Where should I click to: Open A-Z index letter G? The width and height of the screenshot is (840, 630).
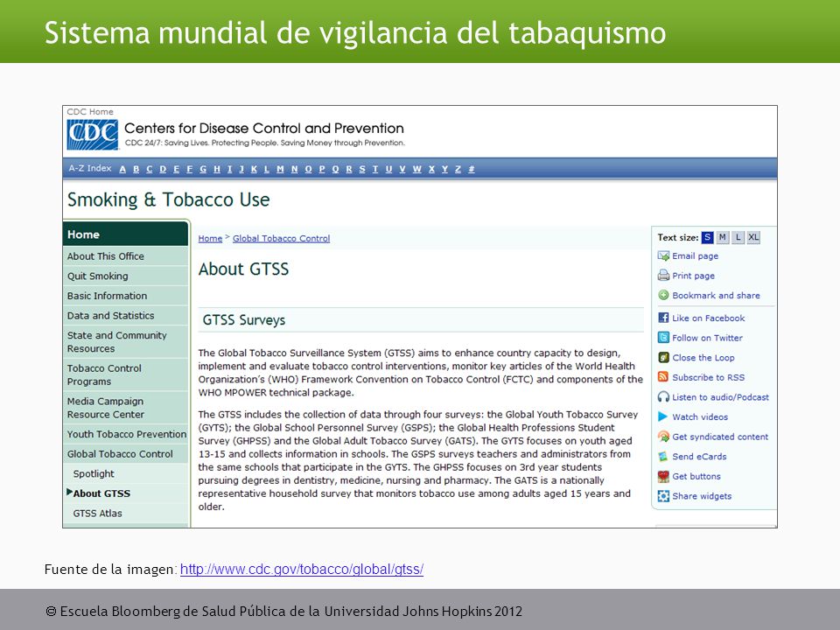point(203,169)
